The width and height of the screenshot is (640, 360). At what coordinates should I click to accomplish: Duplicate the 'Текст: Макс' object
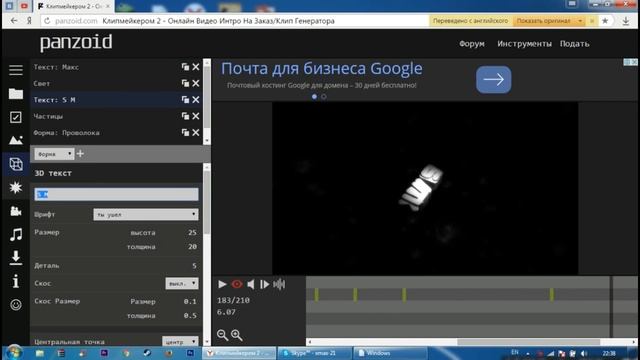[185, 67]
